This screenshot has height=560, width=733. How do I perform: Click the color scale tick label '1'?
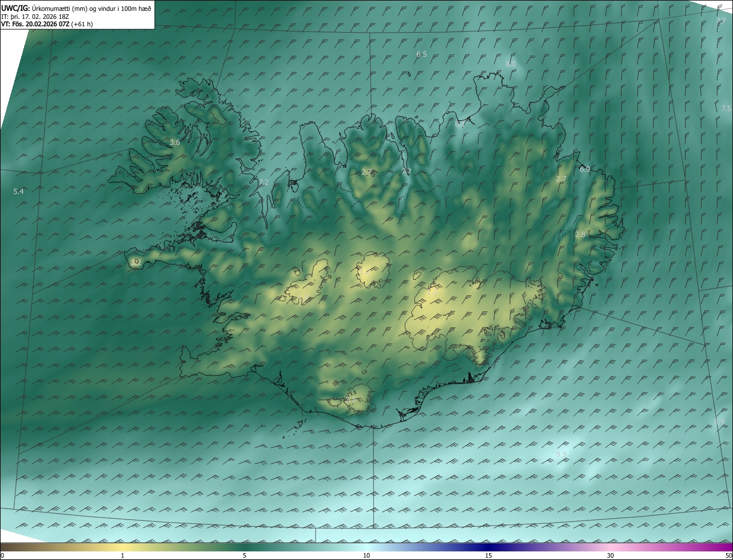(x=123, y=556)
